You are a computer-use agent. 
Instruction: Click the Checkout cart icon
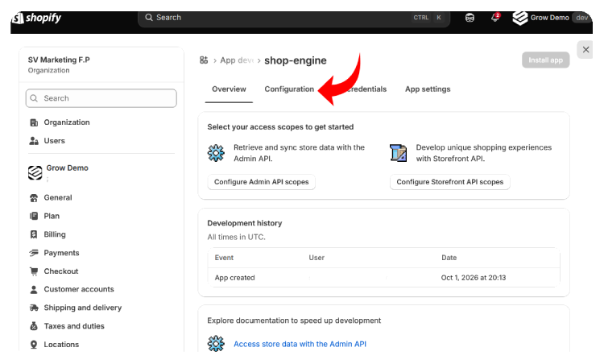tap(34, 271)
